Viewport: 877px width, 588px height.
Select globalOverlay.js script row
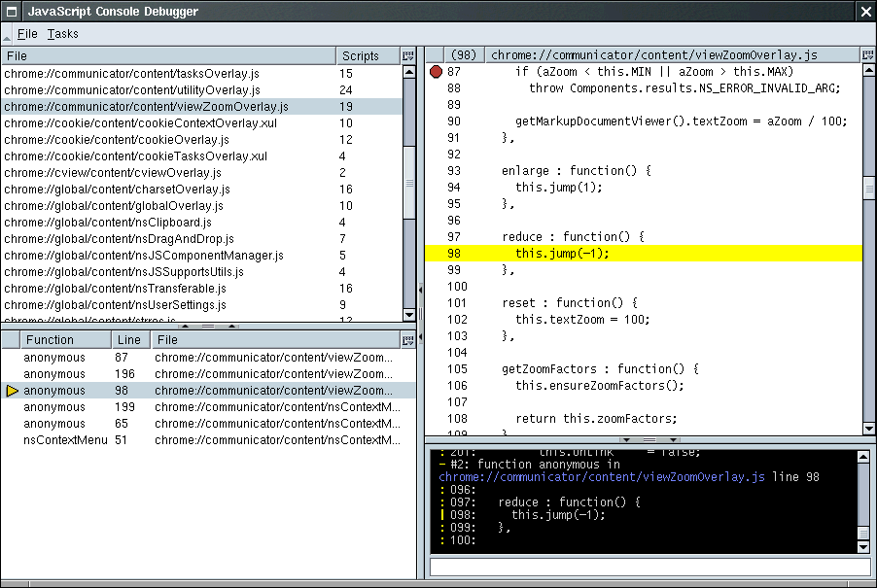click(x=202, y=206)
